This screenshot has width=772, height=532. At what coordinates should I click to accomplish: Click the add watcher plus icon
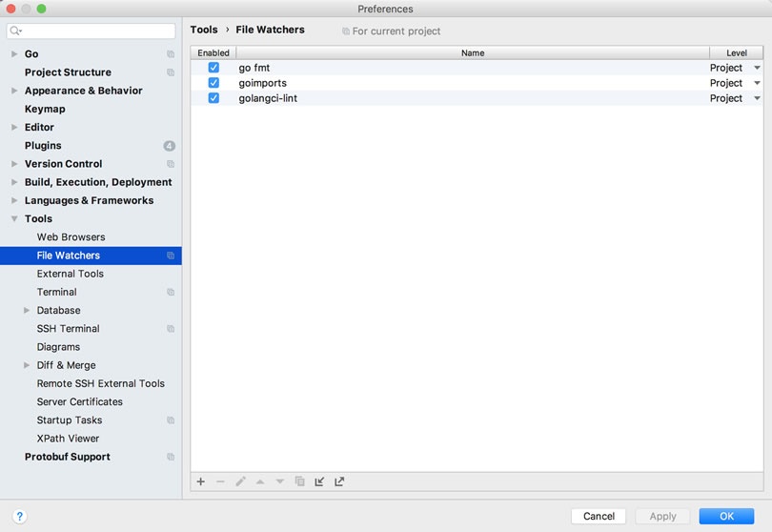[x=201, y=481]
